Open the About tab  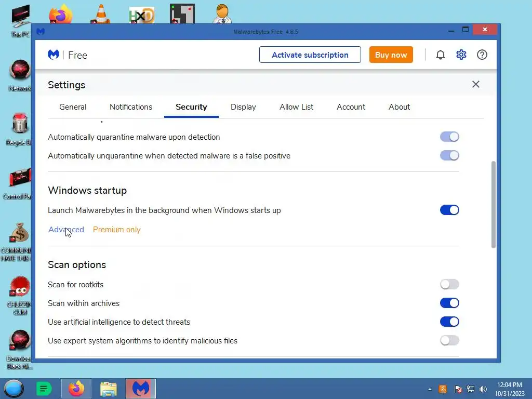[400, 107]
